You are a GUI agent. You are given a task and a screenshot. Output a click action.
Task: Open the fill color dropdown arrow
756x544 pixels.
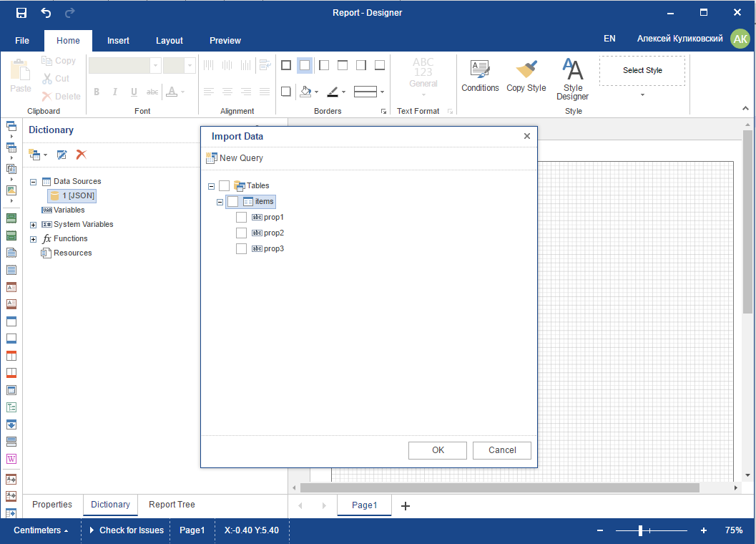pos(316,92)
